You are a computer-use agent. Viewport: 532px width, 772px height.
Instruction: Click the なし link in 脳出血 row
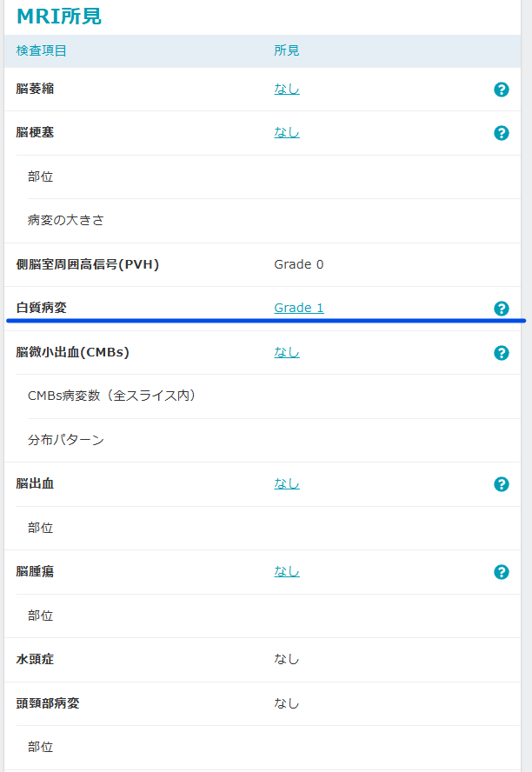(x=287, y=483)
